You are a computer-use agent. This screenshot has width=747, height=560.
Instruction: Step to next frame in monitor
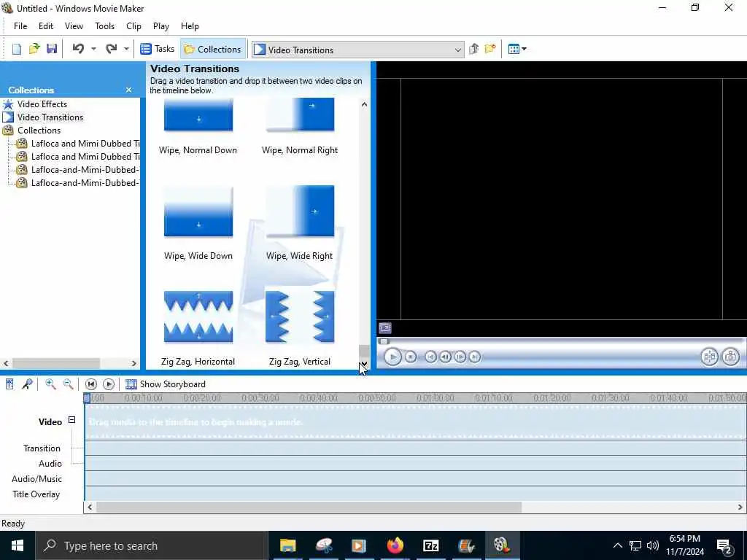[x=460, y=357]
